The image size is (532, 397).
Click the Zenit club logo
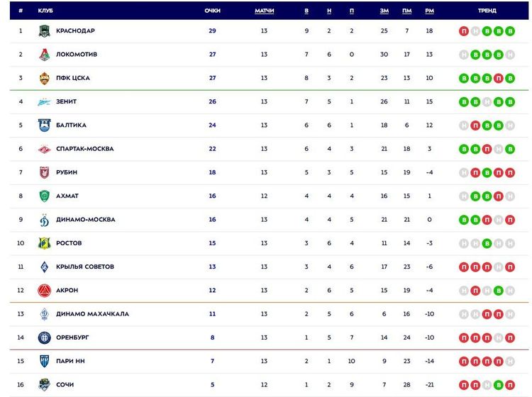click(44, 102)
